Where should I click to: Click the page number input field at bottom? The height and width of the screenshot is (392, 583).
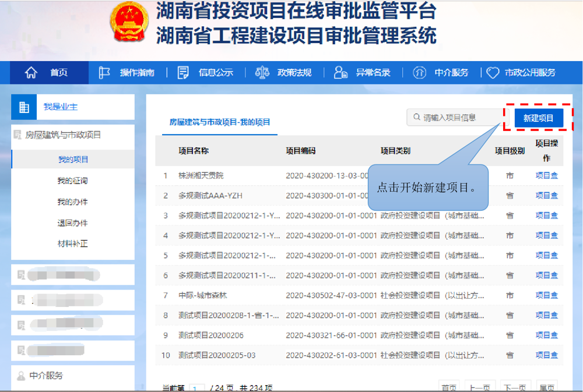coord(198,386)
